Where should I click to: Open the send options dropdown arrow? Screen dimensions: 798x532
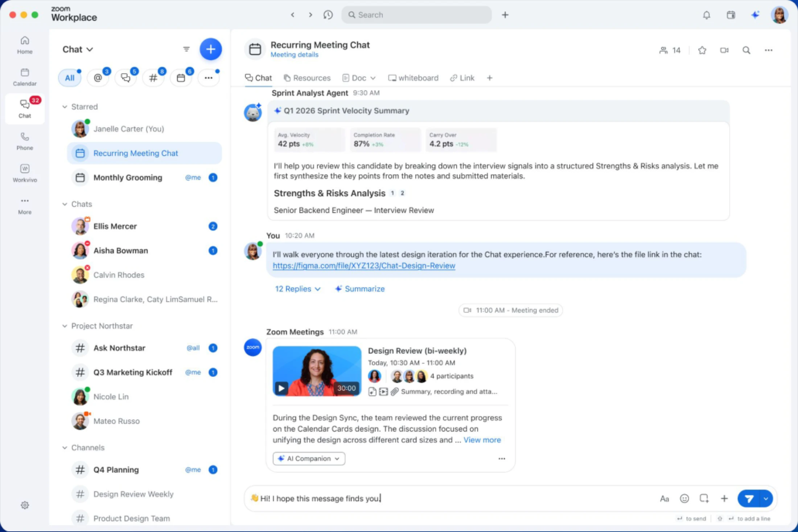pos(766,499)
